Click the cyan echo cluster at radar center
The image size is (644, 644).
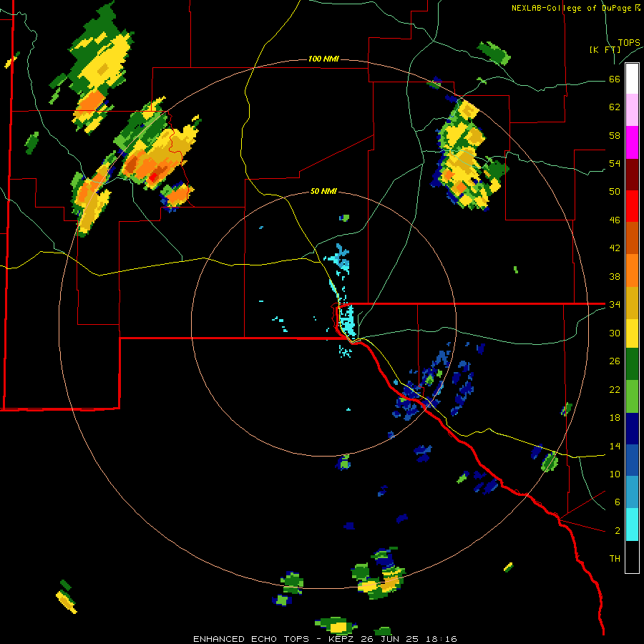coord(347,321)
